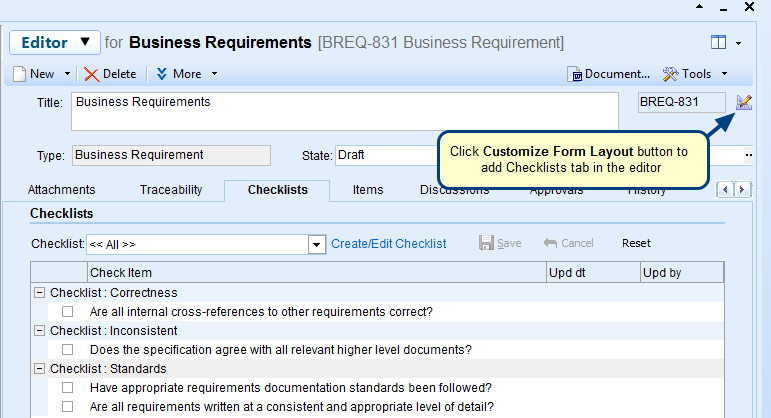
Task: Click inside the Title text field
Action: [345, 111]
